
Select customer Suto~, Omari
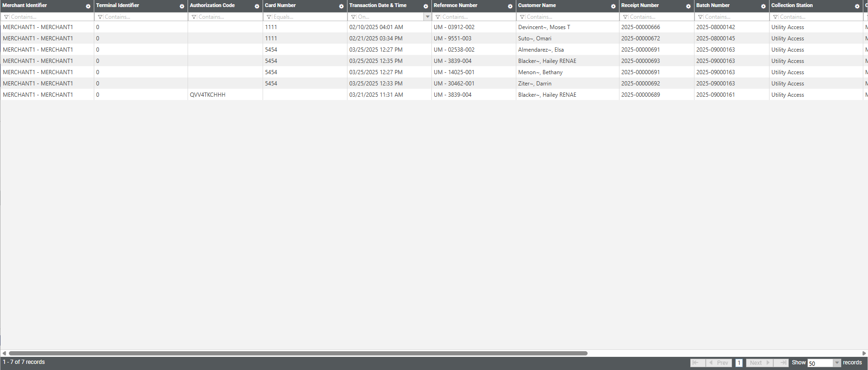[535, 39]
